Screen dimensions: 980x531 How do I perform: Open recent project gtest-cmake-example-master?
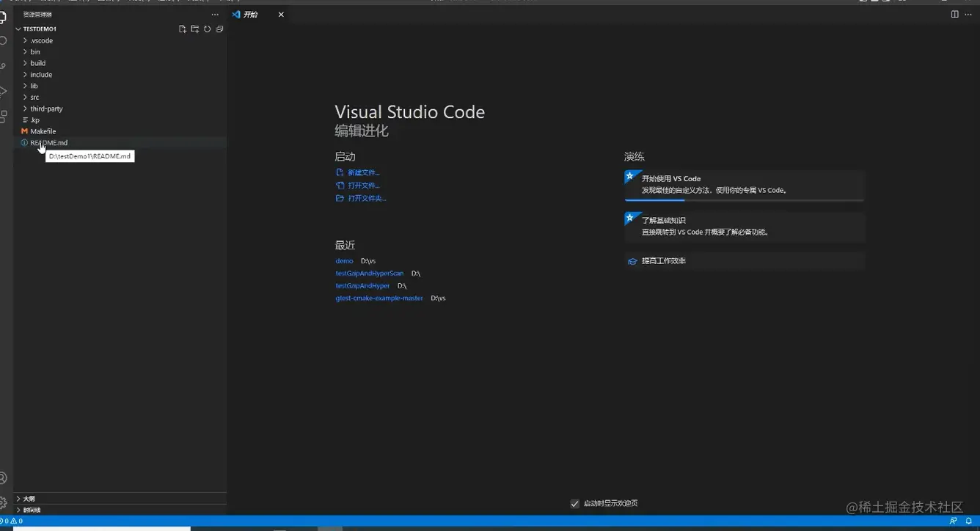[379, 299]
